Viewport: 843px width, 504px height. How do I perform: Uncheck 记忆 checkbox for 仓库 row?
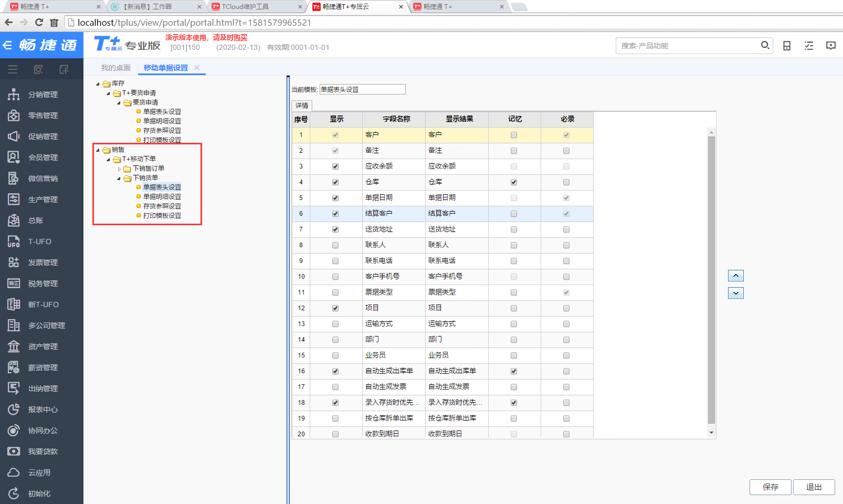[x=514, y=182]
